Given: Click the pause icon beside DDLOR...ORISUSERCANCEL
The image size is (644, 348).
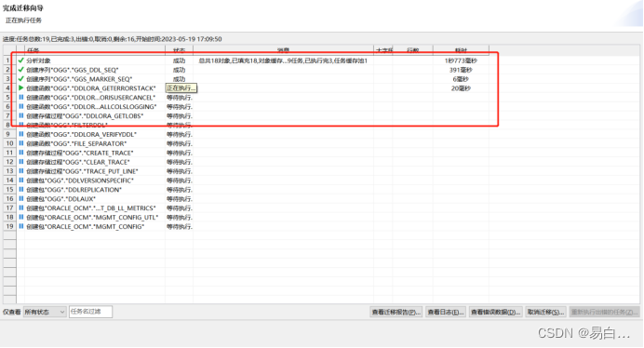Looking at the screenshot, I should coord(21,98).
